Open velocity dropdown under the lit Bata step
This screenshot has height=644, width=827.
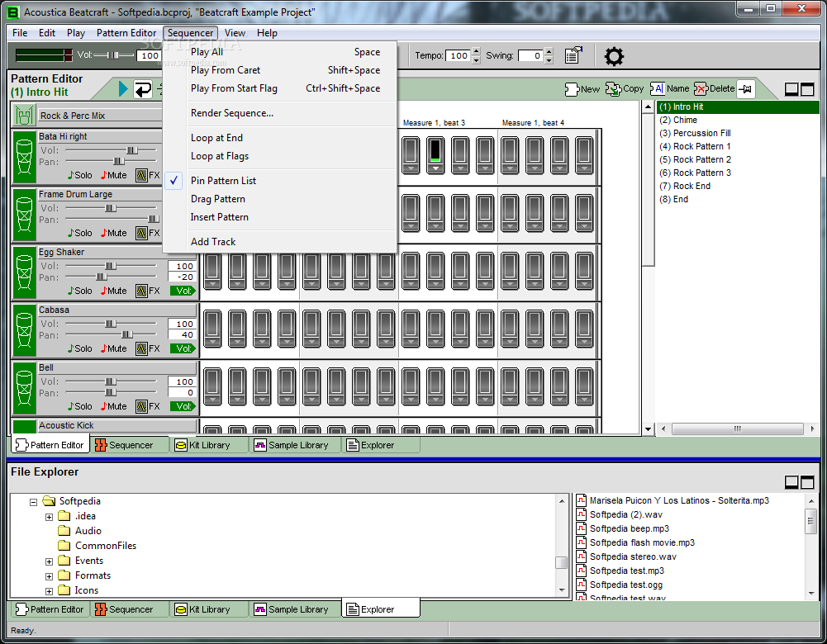pyautogui.click(x=435, y=168)
